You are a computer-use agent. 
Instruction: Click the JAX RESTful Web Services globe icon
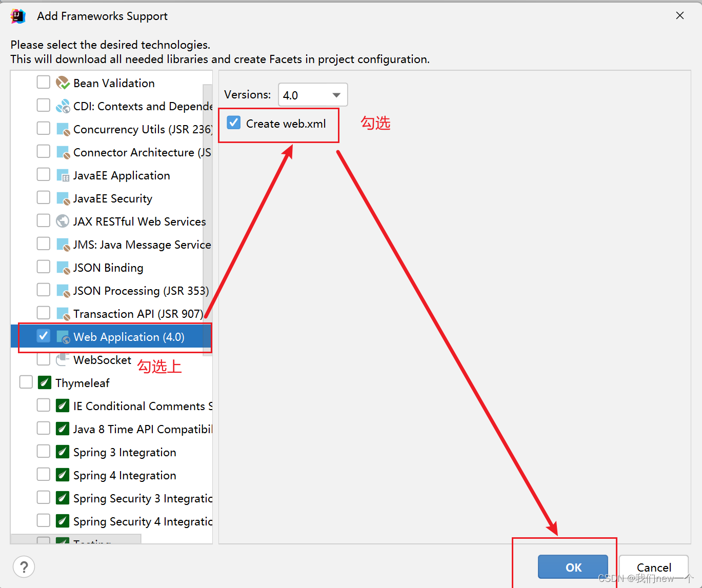pyautogui.click(x=63, y=221)
